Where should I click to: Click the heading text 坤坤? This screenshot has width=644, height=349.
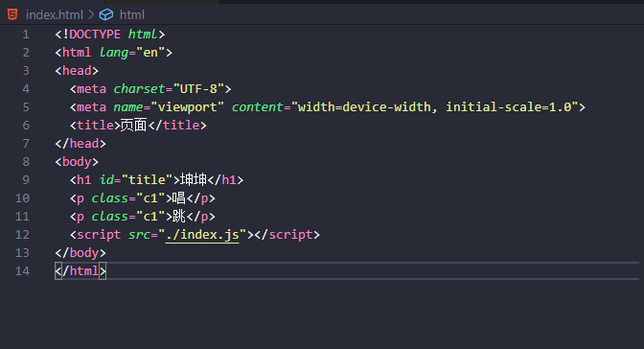[x=194, y=180]
